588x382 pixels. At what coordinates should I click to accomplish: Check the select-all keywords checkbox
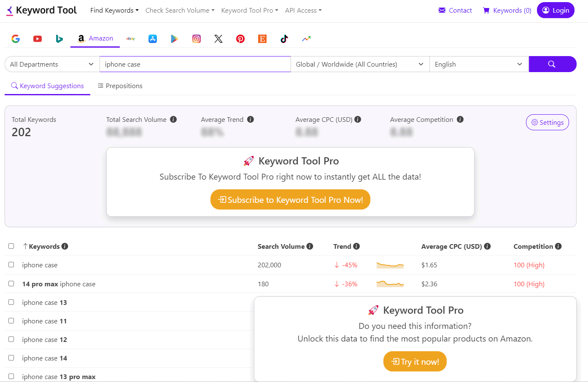click(11, 246)
